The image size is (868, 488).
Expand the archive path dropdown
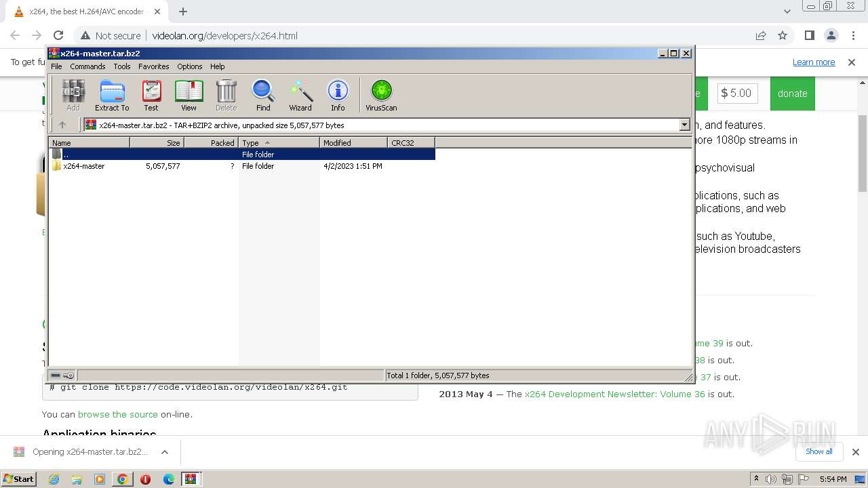pos(684,125)
